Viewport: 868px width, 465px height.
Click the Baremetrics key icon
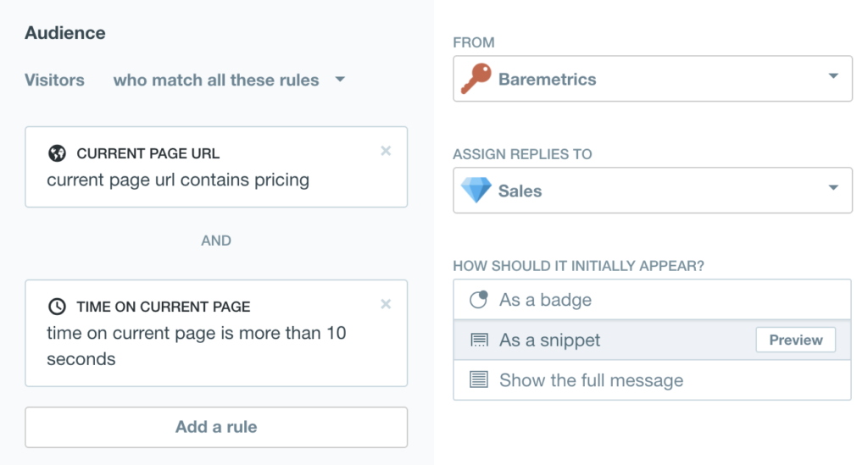pyautogui.click(x=476, y=80)
